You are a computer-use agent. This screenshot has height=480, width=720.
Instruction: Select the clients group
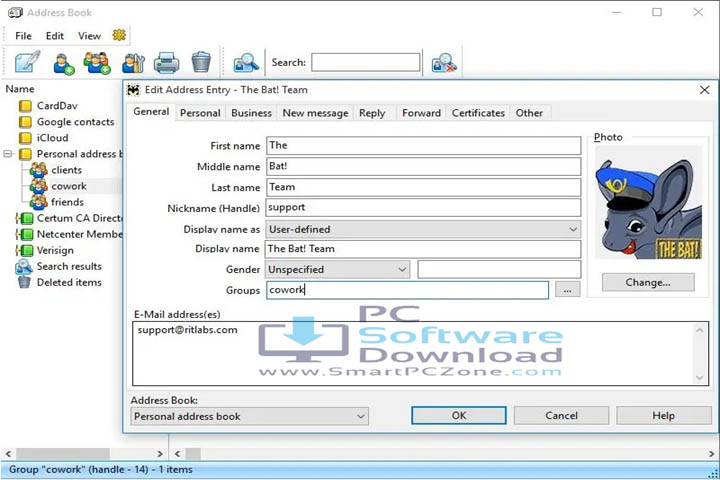56,170
